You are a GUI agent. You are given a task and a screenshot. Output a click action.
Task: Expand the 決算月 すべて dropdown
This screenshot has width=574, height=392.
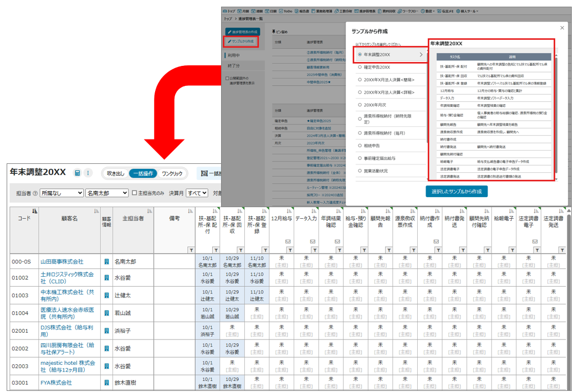point(197,193)
